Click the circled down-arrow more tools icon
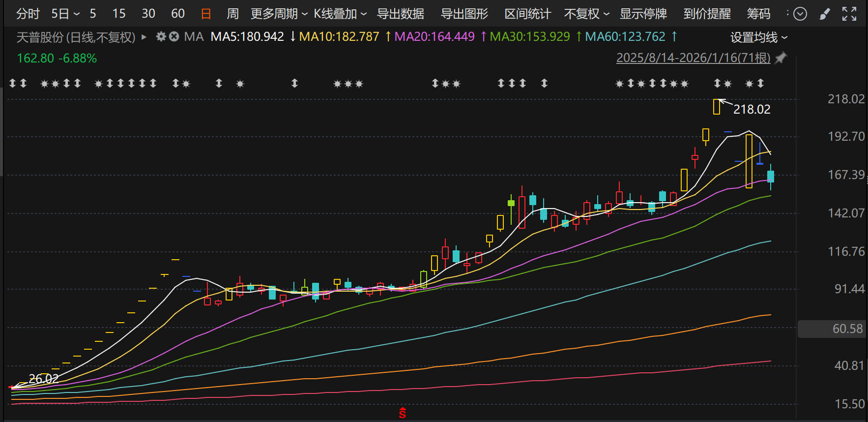Screen dimensions: 868x422 click(x=800, y=14)
